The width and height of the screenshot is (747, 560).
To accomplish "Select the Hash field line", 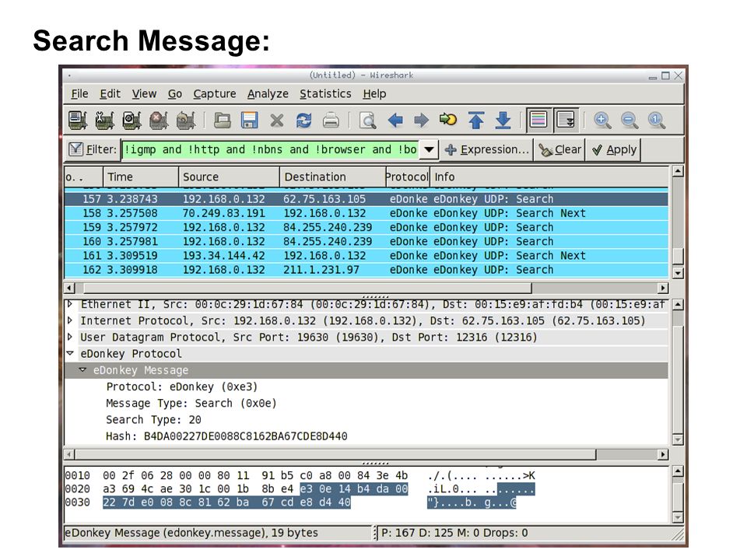I will point(226,436).
